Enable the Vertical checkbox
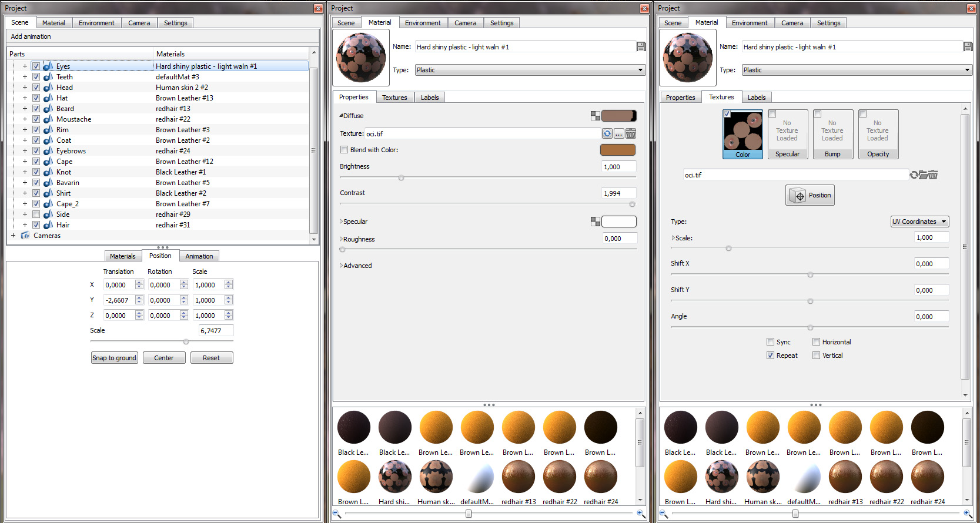This screenshot has width=980, height=523. pyautogui.click(x=816, y=356)
